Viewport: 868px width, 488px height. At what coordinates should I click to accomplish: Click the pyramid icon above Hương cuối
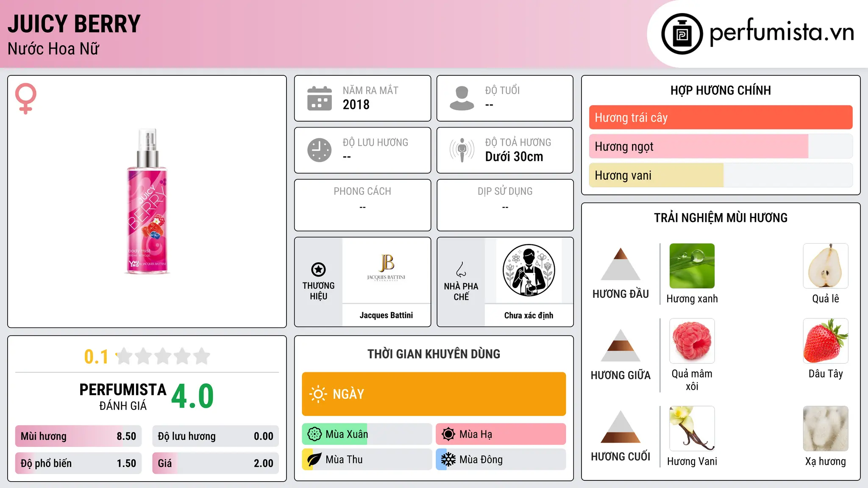tap(621, 427)
